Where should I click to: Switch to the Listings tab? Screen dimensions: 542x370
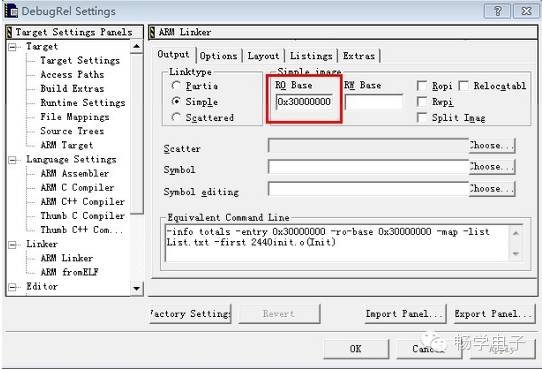coord(311,56)
